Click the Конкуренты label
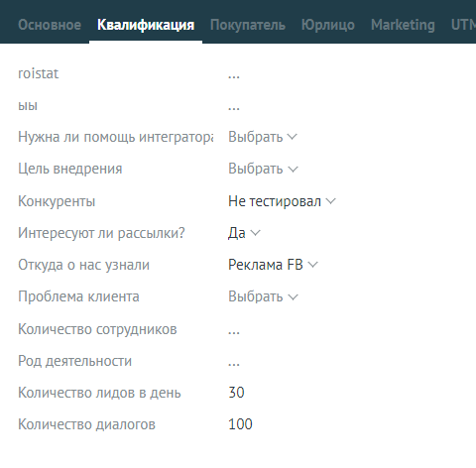This screenshot has width=476, height=468. [57, 201]
